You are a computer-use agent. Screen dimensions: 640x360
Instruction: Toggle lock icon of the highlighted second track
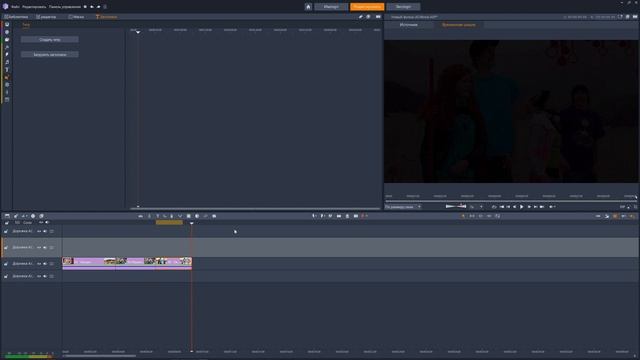[x=6, y=247]
